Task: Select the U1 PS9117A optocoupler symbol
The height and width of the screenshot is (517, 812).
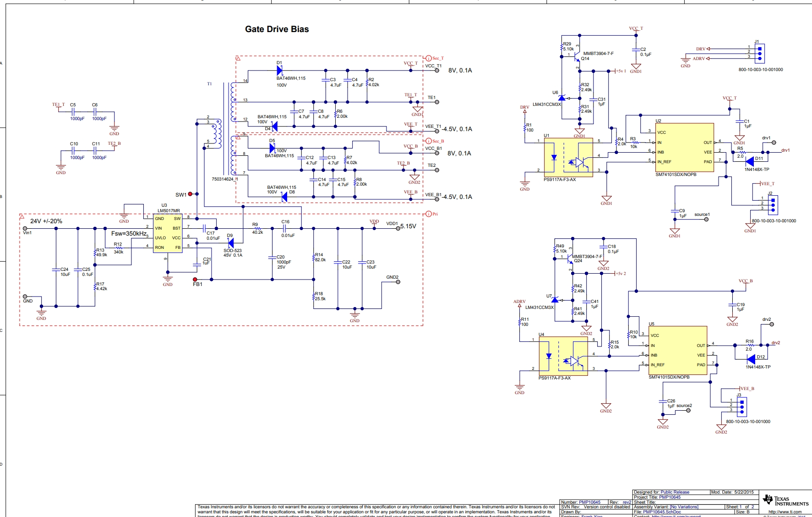Action: (568, 158)
